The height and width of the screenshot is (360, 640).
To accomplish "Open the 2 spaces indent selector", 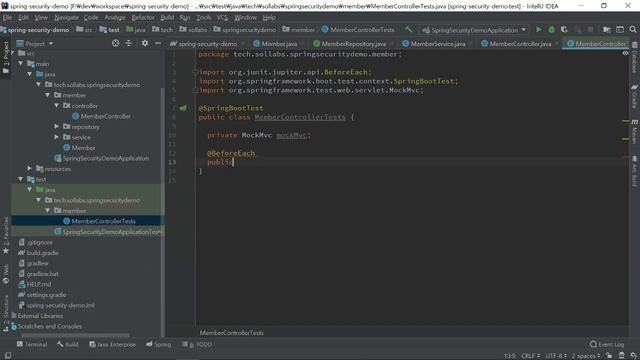I will coord(585,356).
